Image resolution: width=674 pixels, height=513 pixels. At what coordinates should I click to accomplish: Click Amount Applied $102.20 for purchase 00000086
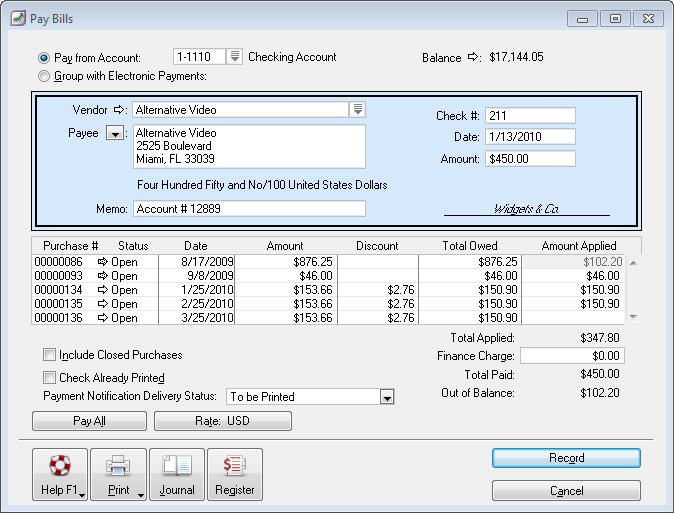[x=573, y=261]
